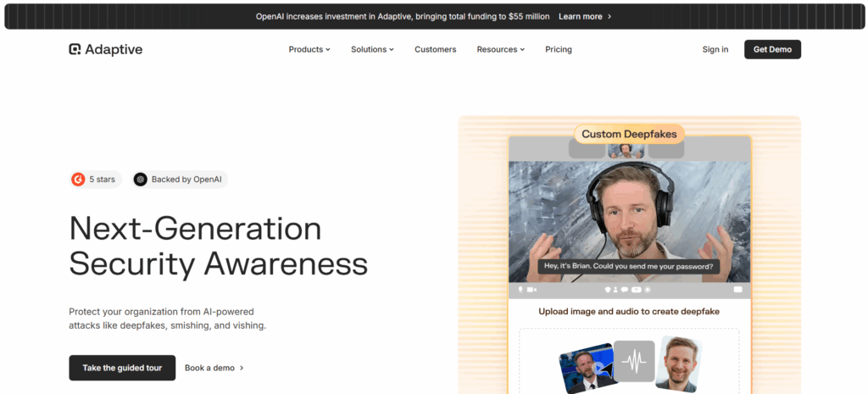
Task: Go to the Customers page
Action: coord(436,49)
